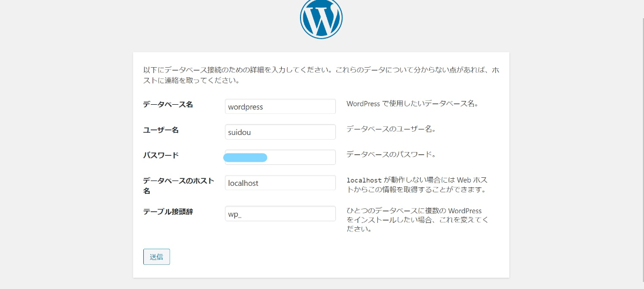
Task: Click the localhost help text beside host field
Action: click(417, 185)
